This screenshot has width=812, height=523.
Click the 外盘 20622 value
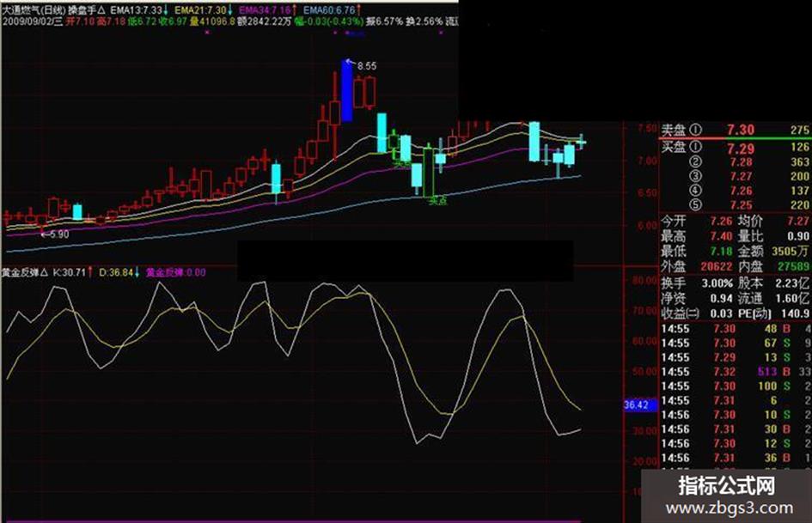pyautogui.click(x=717, y=267)
